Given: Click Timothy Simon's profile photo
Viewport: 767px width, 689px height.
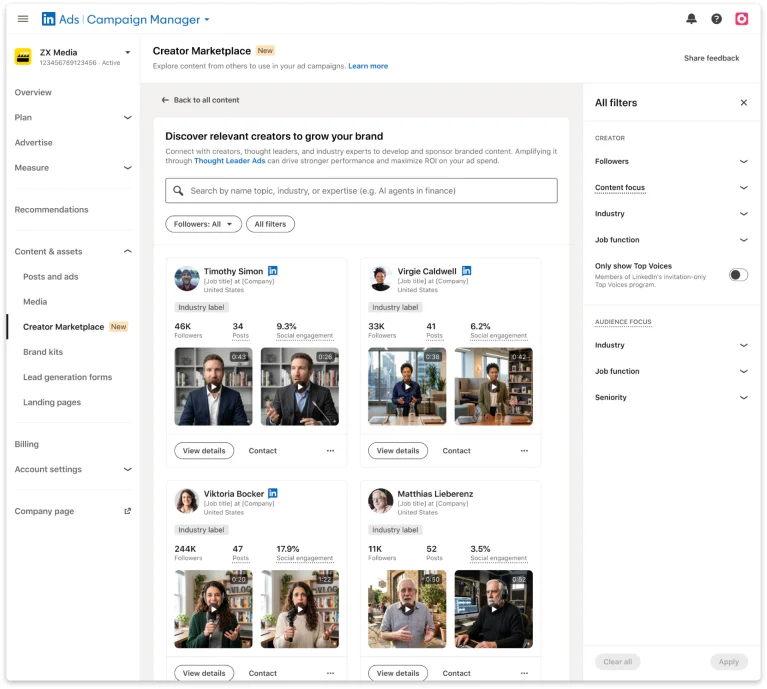Looking at the screenshot, I should pos(187,279).
